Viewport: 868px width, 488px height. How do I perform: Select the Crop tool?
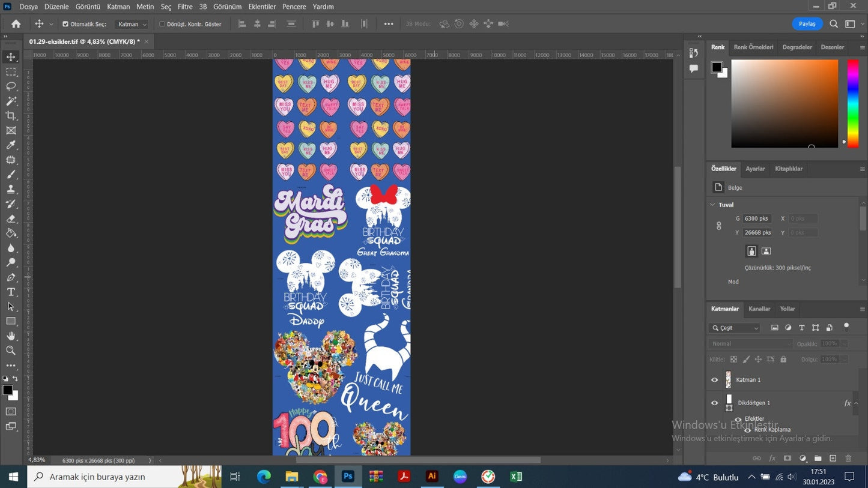(x=11, y=115)
